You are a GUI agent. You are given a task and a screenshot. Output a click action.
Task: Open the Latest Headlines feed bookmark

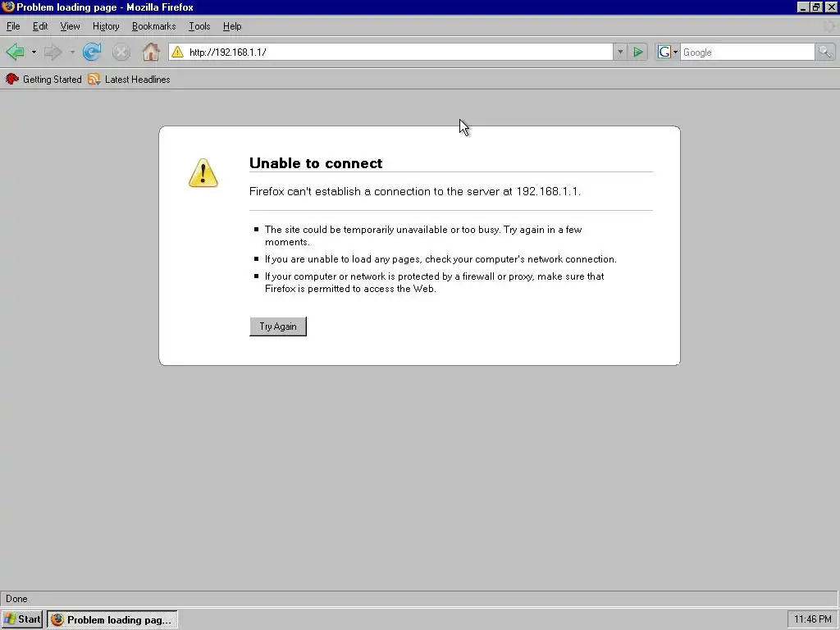[129, 80]
